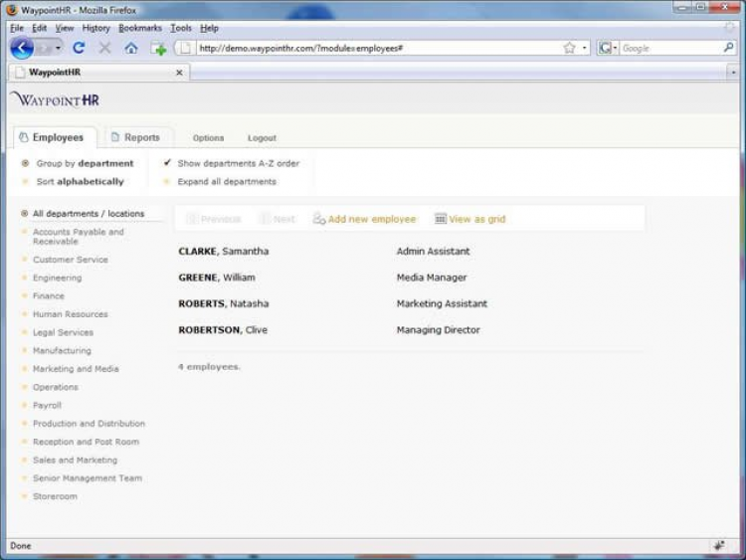Click View as grid link

pos(476,219)
